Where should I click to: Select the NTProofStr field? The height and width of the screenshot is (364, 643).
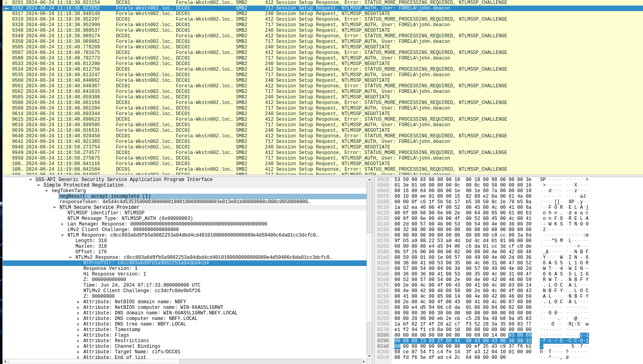click(185, 263)
